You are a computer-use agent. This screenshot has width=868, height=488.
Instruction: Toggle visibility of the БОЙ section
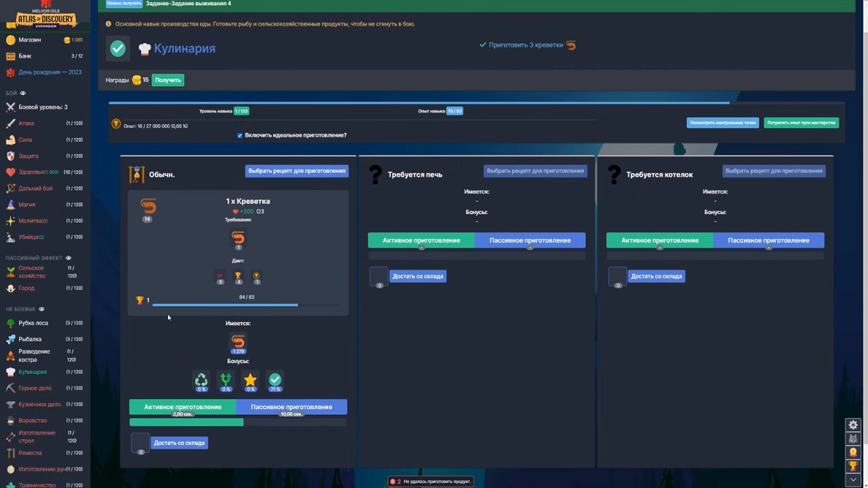click(22, 94)
